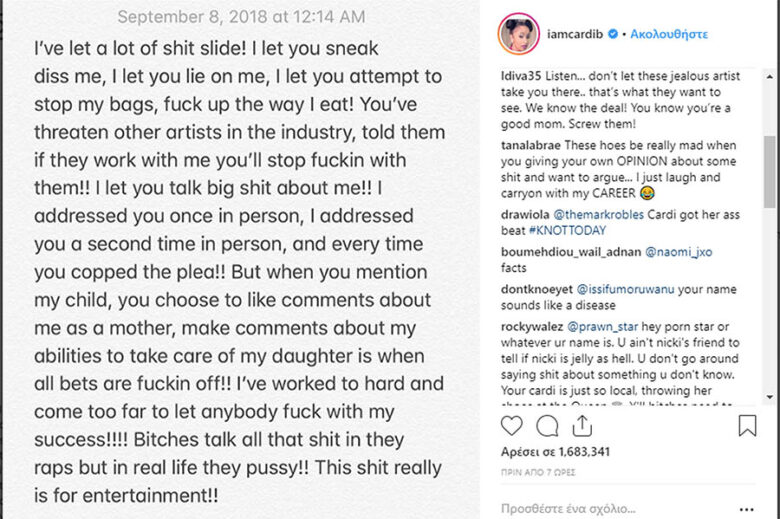Like the post with the heart icon
The height and width of the screenshot is (519, 780).
pyautogui.click(x=512, y=426)
